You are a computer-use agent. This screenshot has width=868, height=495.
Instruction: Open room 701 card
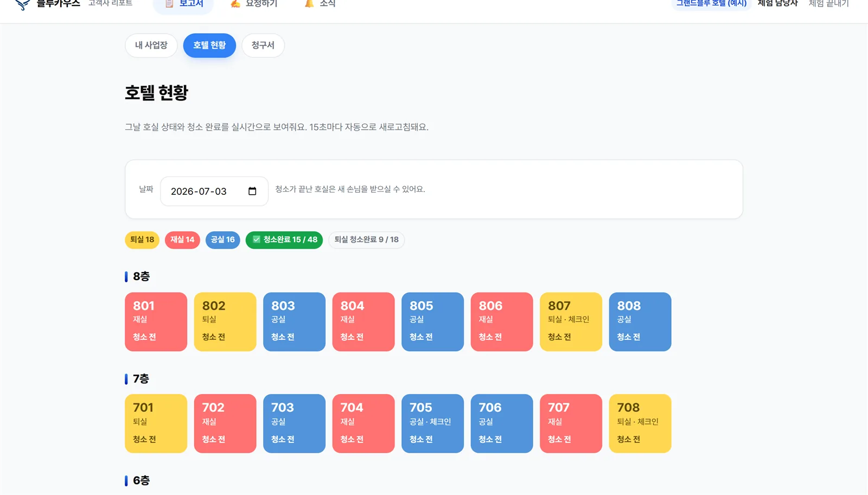(x=156, y=423)
